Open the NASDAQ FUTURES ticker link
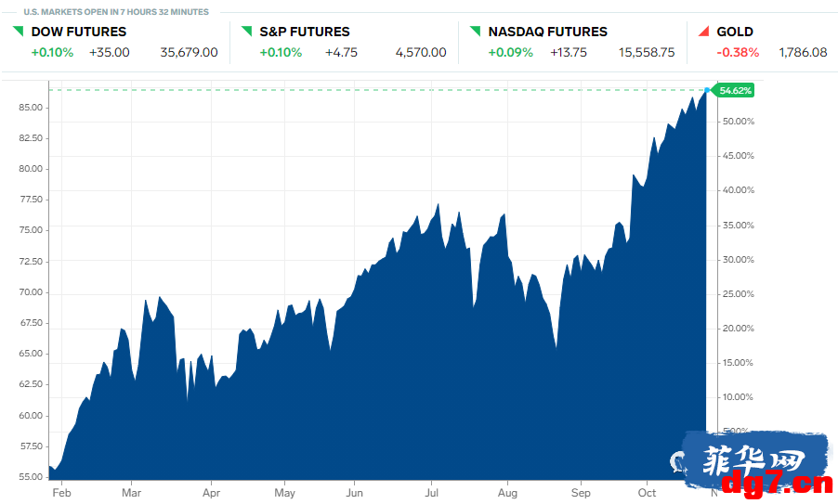838x504 pixels. [548, 32]
